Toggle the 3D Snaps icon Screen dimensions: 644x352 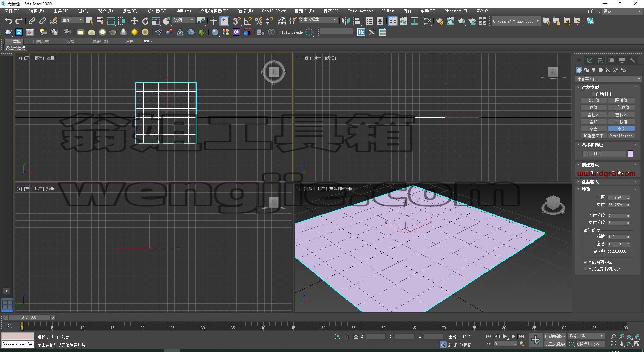237,21
